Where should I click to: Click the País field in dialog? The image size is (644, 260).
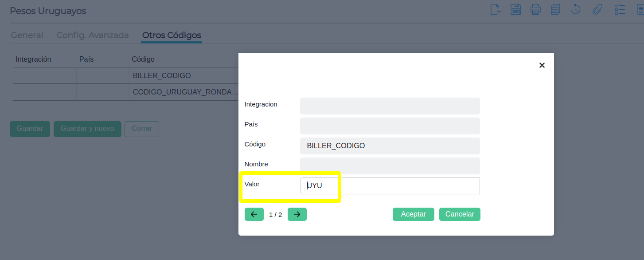[x=390, y=126]
